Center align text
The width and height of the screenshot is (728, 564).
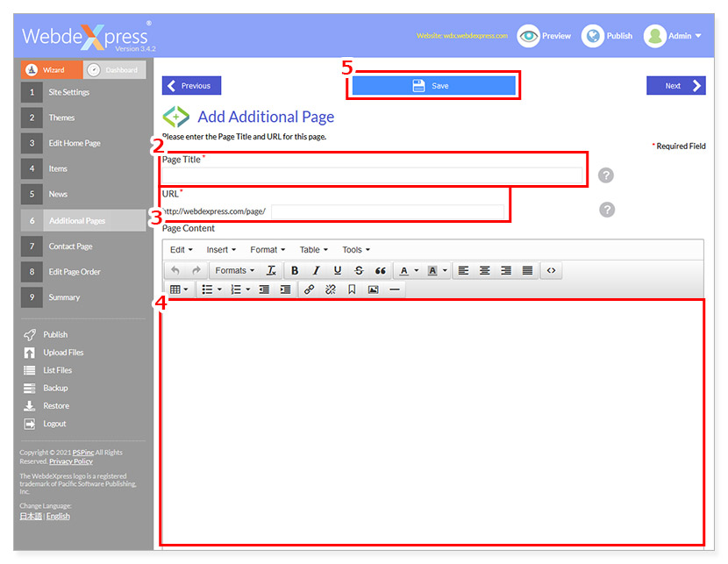coord(485,271)
